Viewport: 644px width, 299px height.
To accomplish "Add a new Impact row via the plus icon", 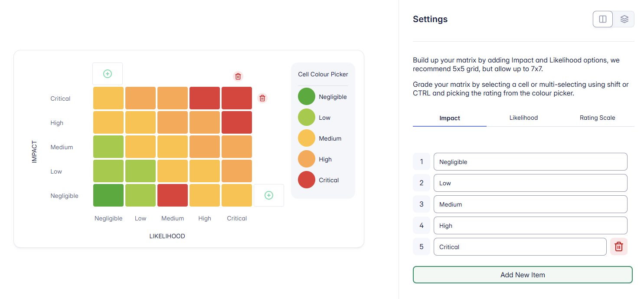I will point(107,73).
